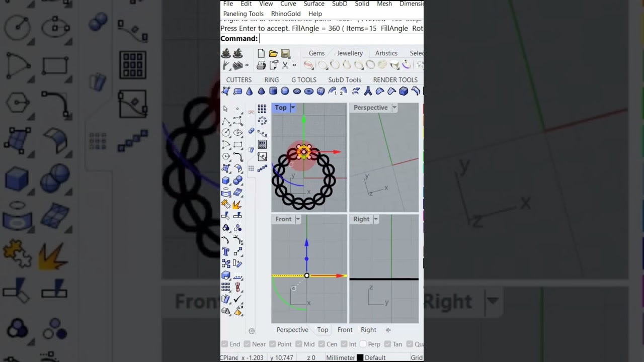Switch to the CUTTERS toolbar tab

coord(239,80)
